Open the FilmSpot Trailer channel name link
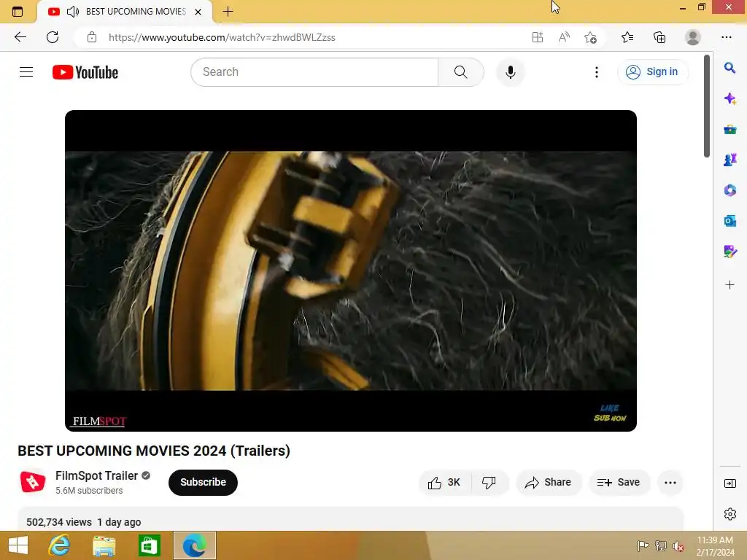 tap(96, 475)
